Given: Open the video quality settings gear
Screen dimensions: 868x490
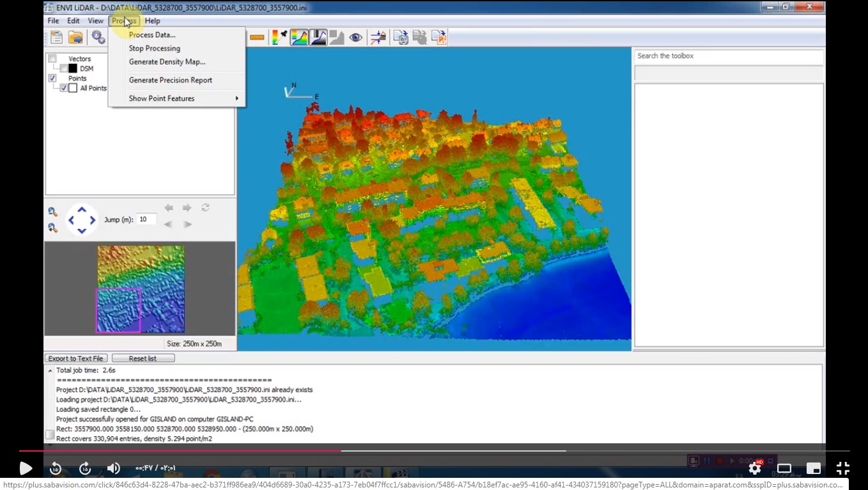Looking at the screenshot, I should [756, 468].
